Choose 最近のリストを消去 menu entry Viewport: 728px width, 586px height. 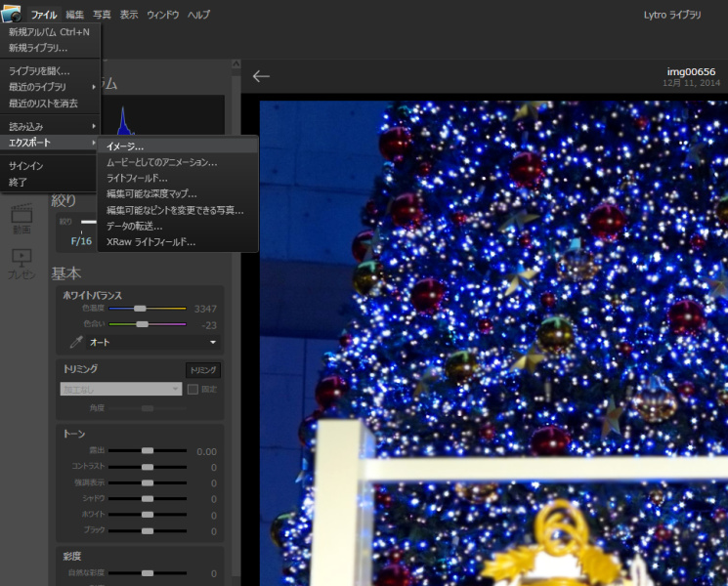click(50, 103)
